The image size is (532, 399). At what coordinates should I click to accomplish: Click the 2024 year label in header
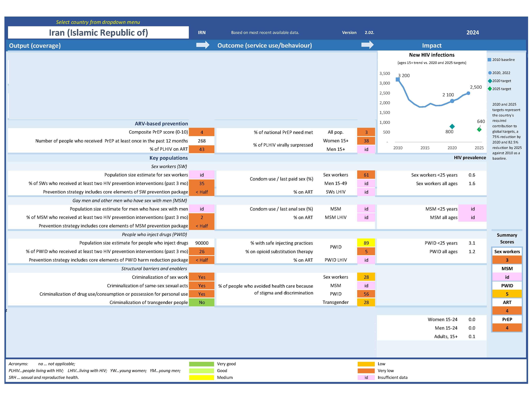tap(473, 32)
